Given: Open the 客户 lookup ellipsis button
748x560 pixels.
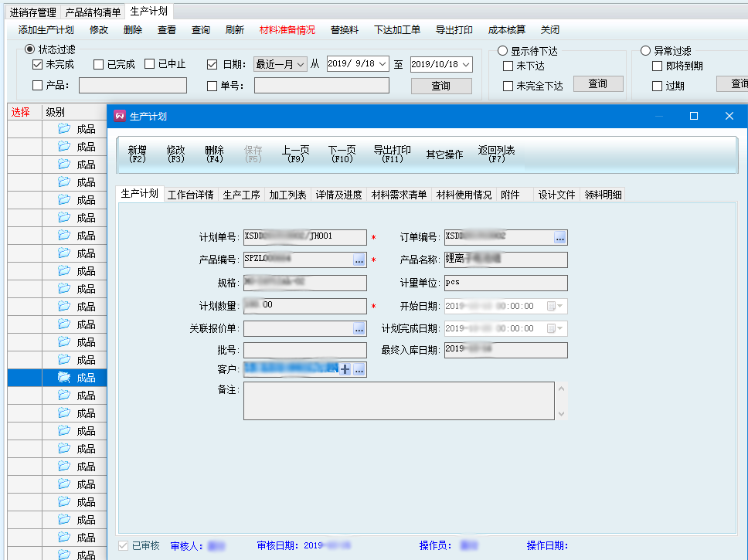Looking at the screenshot, I should click(x=359, y=369).
